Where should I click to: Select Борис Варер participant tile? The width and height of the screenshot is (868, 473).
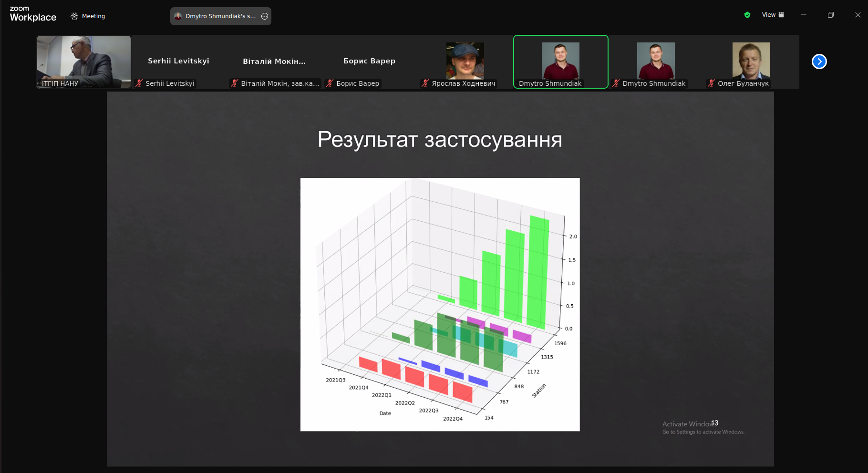coord(370,62)
